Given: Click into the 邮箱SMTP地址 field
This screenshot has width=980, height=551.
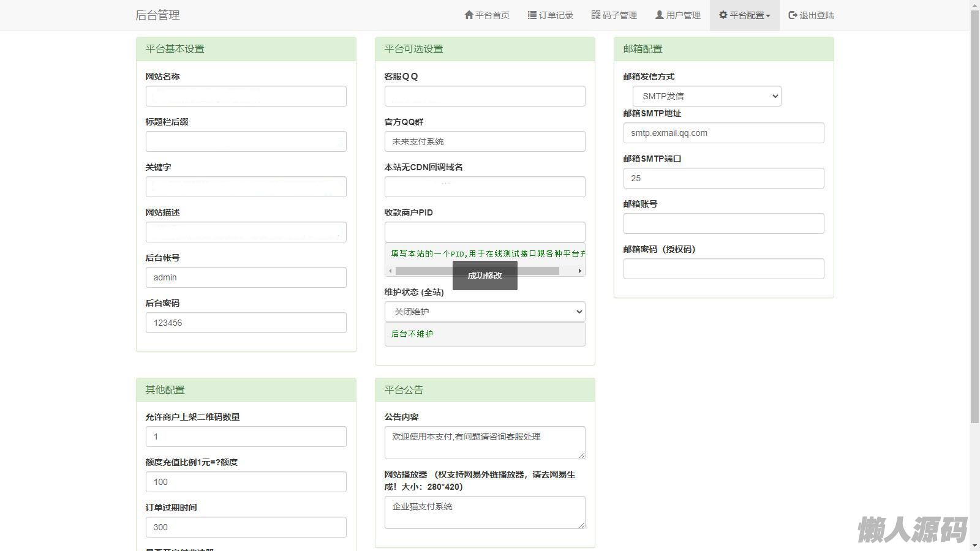Looking at the screenshot, I should (x=723, y=133).
